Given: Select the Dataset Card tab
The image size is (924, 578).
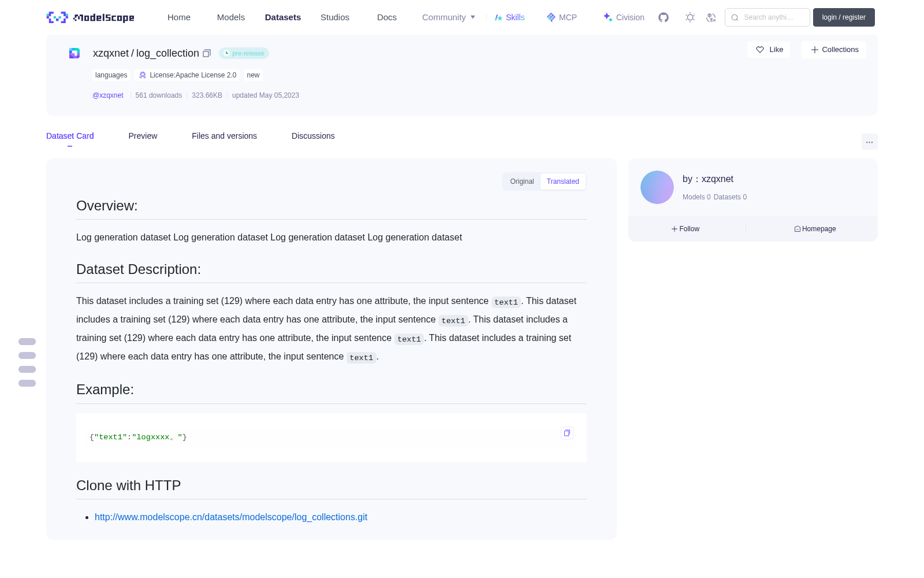Looking at the screenshot, I should click(70, 136).
